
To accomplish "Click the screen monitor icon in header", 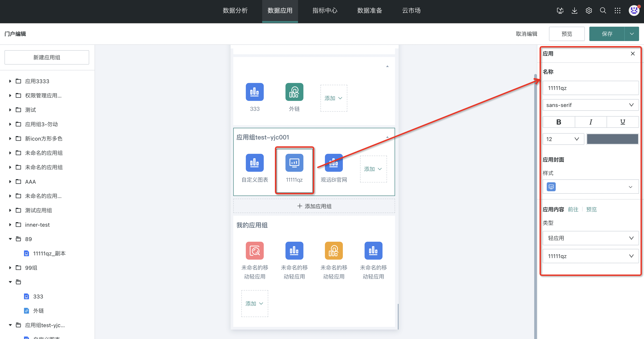I will pyautogui.click(x=560, y=11).
